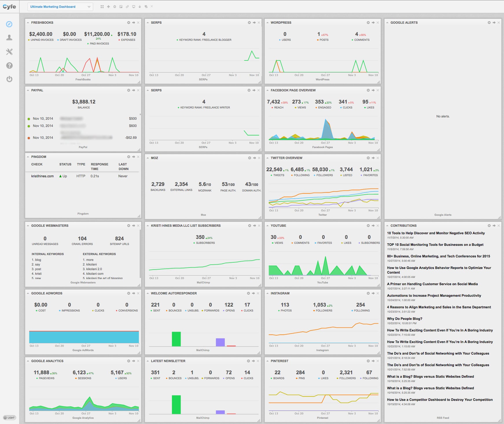Screen dimensions: 504x424
Task: Collapse the Google Webmasters widget
Action: coord(28,226)
